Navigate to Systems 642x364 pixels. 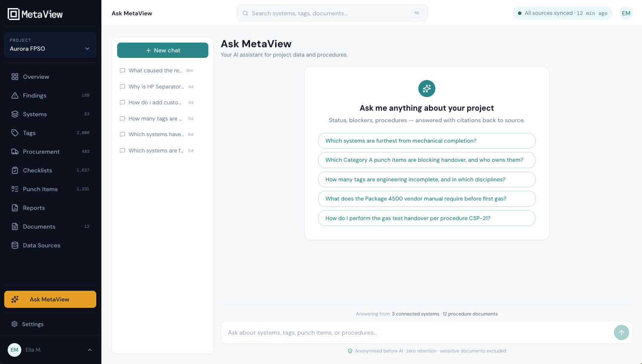point(50,114)
